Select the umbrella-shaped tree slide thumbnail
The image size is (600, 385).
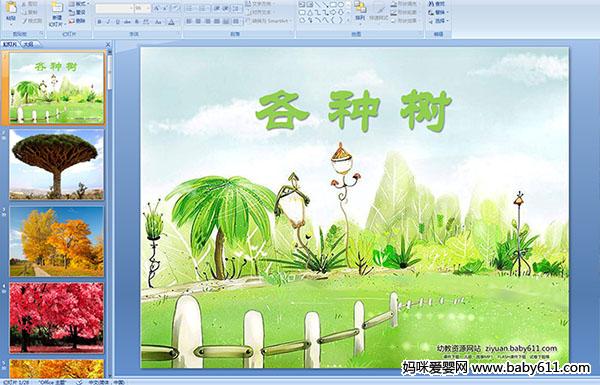(57, 164)
